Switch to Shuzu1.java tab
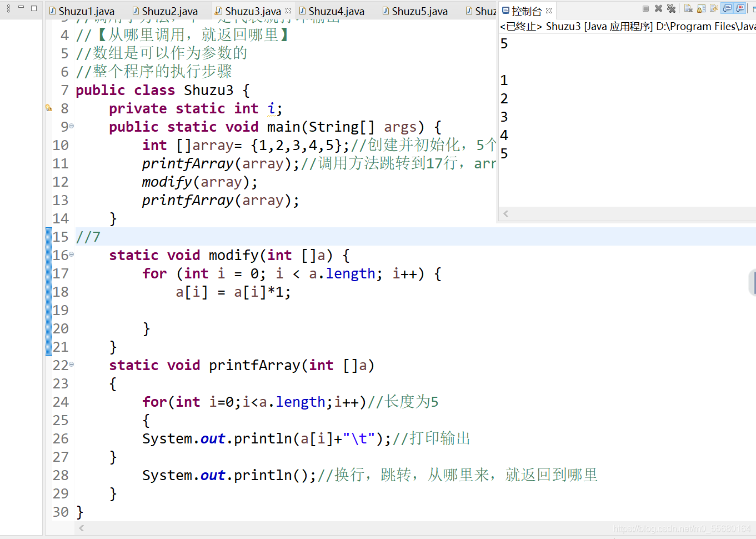This screenshot has width=756, height=539. tap(82, 11)
